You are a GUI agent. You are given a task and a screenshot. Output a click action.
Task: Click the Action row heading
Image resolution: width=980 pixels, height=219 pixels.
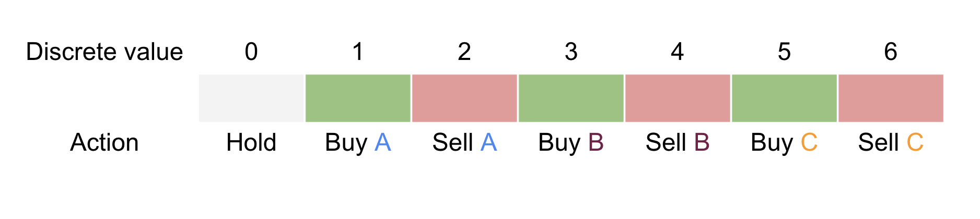click(104, 142)
